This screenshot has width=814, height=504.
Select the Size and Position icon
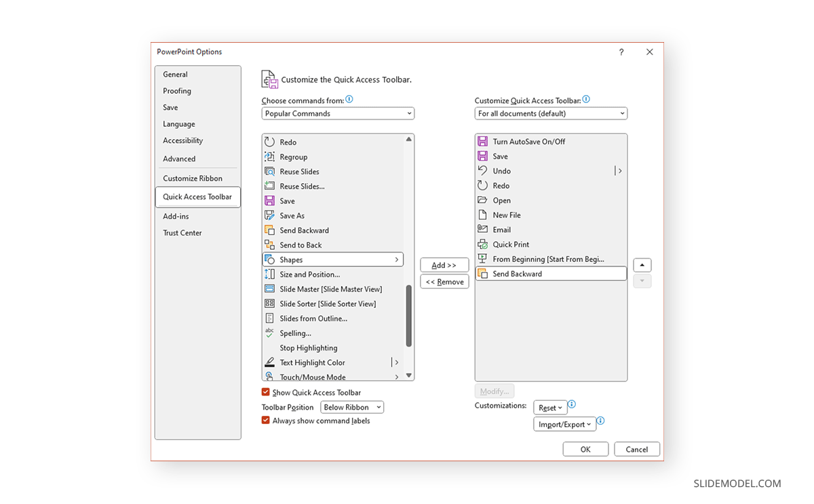269,274
